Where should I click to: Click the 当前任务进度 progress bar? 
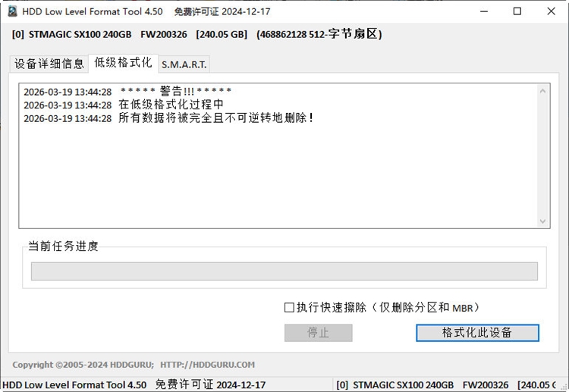pyautogui.click(x=284, y=271)
